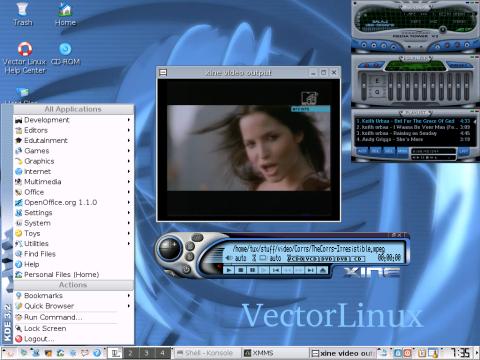Viewport: 480px width, 360px height.
Task: Switch to virtual desktop 3 in pager
Action: click(146, 353)
